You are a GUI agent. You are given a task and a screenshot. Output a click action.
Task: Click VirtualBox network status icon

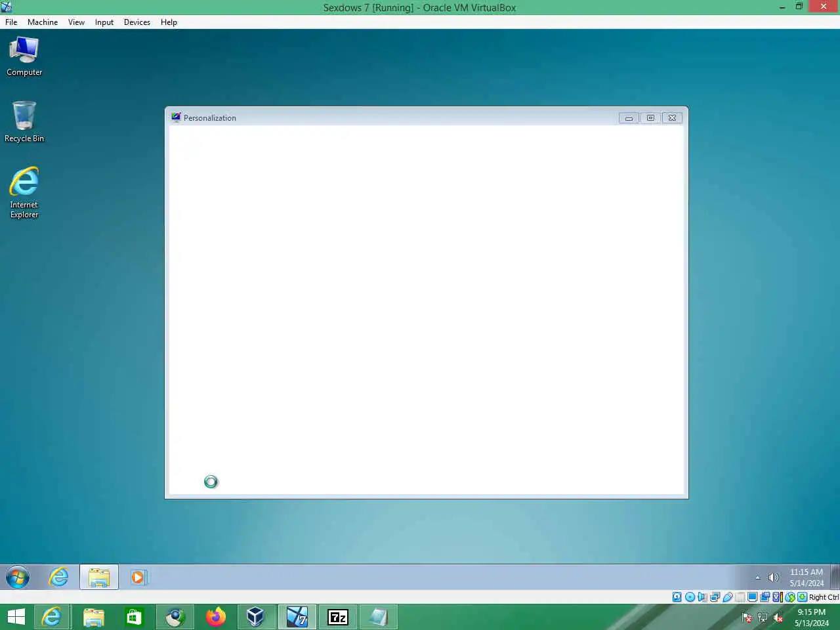point(715,597)
